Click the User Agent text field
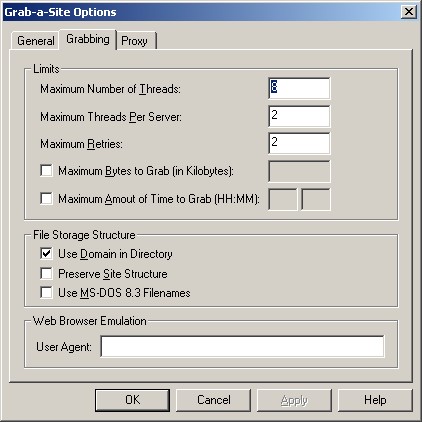Image resolution: width=422 pixels, height=422 pixels. 242,347
